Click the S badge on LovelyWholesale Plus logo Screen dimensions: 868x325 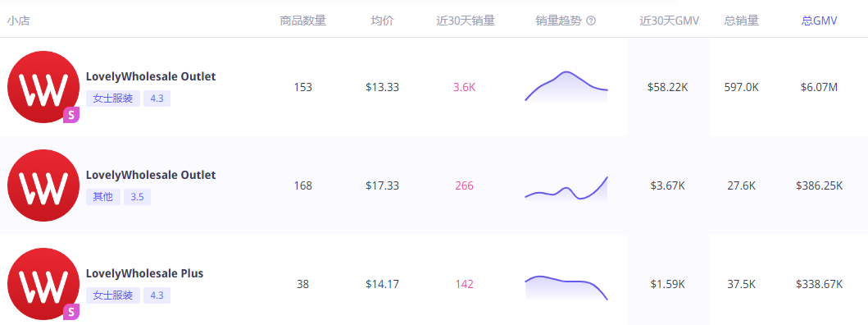pyautogui.click(x=71, y=312)
